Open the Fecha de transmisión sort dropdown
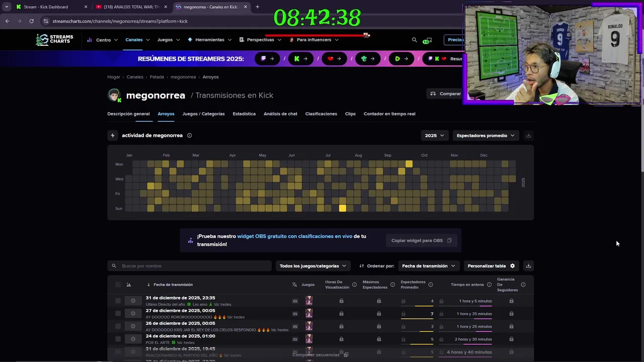The image size is (644, 362). (x=429, y=266)
